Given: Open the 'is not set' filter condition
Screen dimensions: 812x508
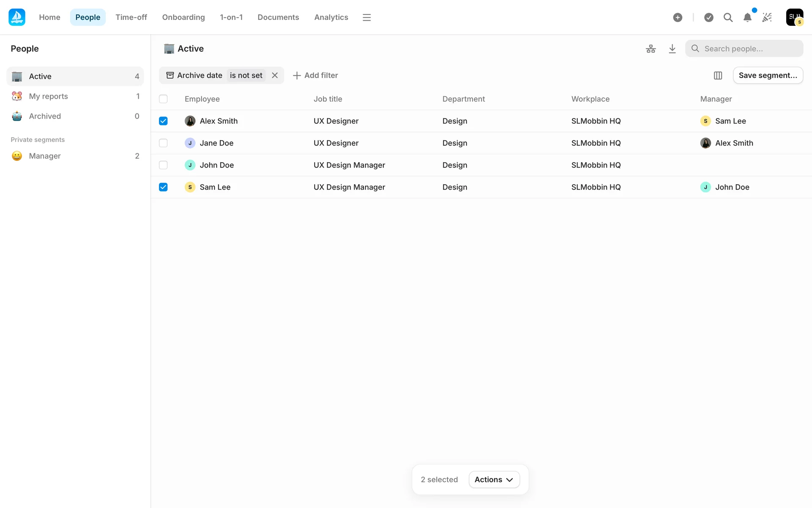Looking at the screenshot, I should 246,75.
